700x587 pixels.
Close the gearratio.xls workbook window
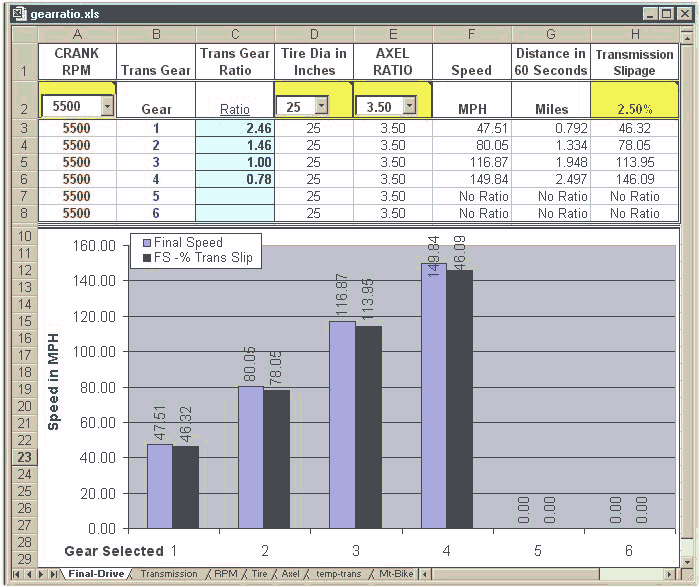point(684,14)
